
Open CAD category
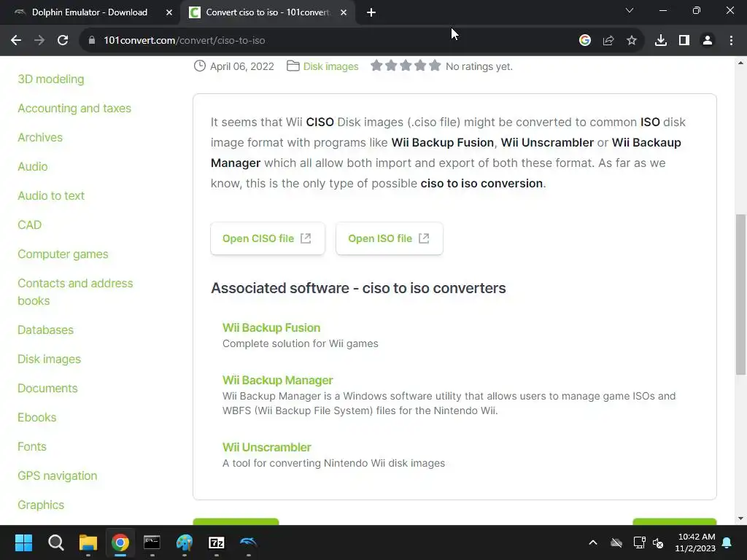click(29, 225)
